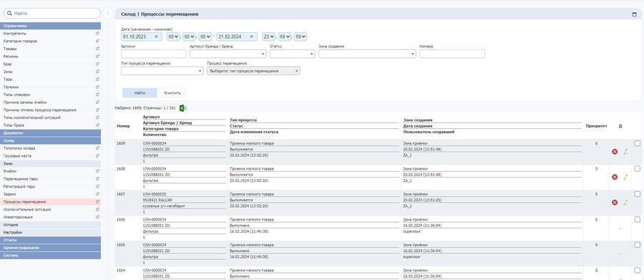Image resolution: width=644 pixels, height=280 pixels.
Task: Open the Зона создания dropdown
Action: click(367, 54)
